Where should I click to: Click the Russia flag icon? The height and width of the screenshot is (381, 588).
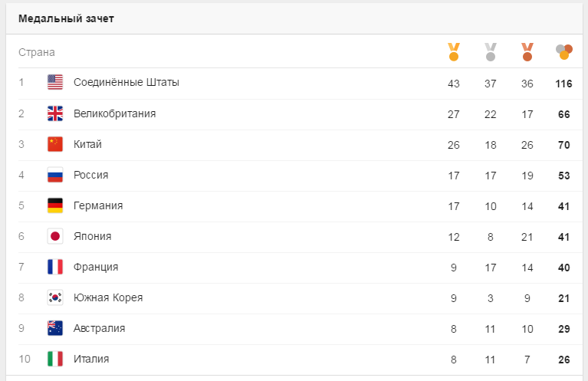[x=55, y=175]
